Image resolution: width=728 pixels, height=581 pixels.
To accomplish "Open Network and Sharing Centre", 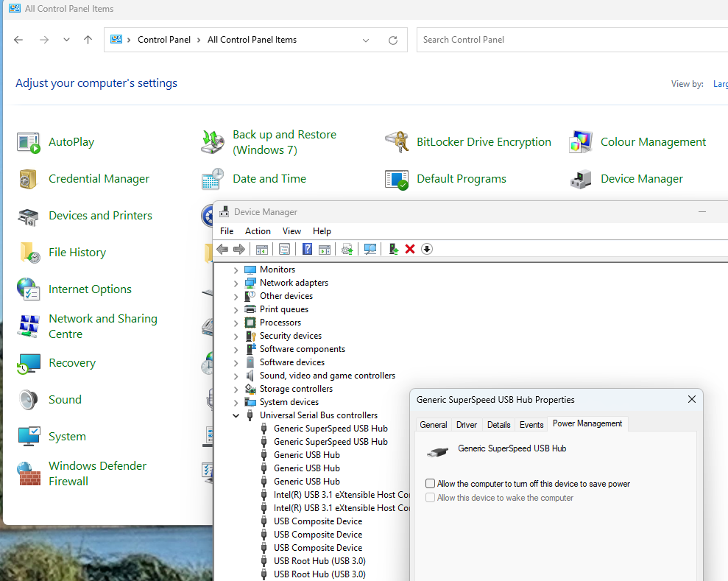I will click(102, 326).
